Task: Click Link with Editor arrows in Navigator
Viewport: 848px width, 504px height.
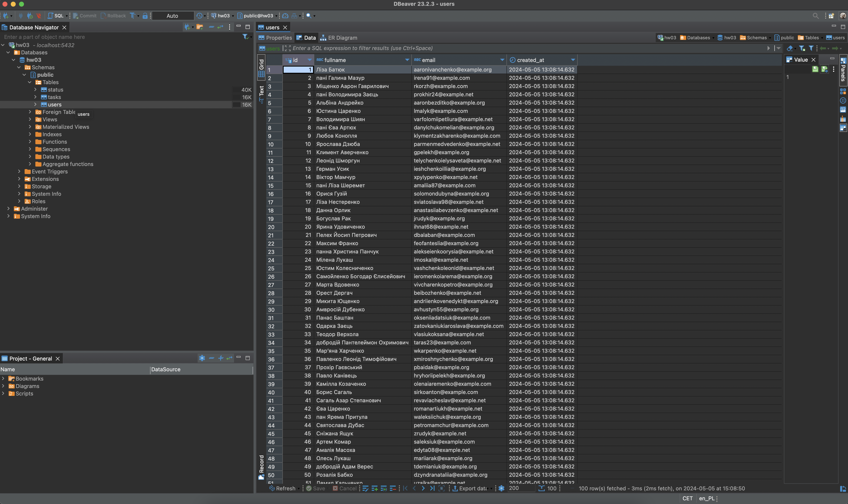Action: click(220, 27)
